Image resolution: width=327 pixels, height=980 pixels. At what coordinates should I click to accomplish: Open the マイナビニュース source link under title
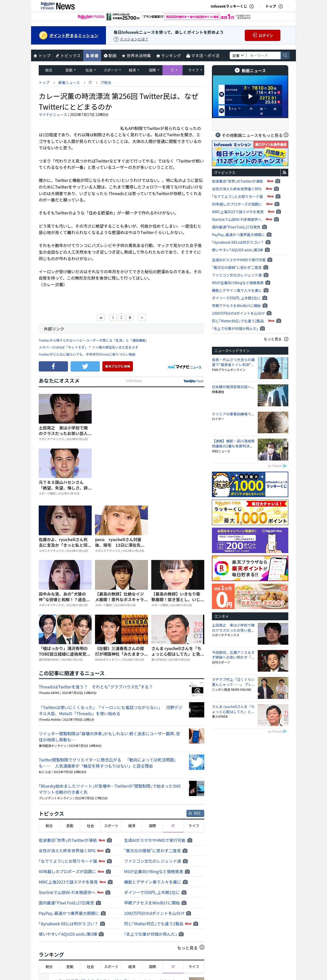(52, 114)
